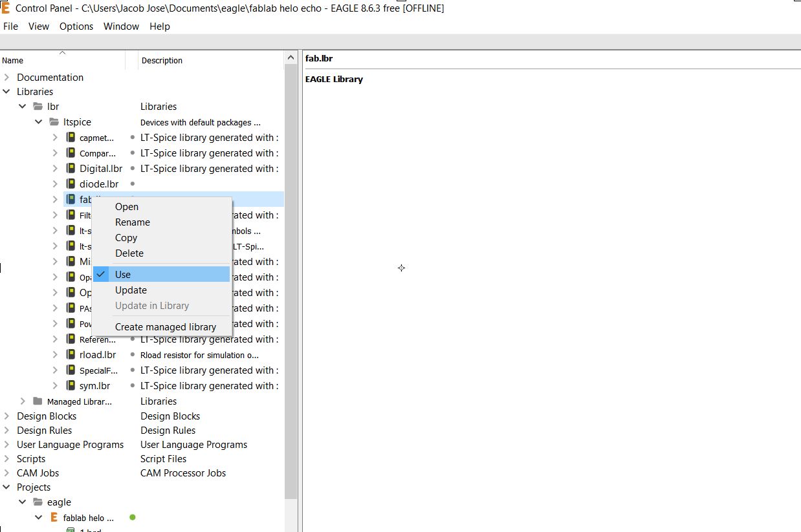Click the PAs... library book icon
This screenshot has width=801, height=532.
click(x=71, y=308)
